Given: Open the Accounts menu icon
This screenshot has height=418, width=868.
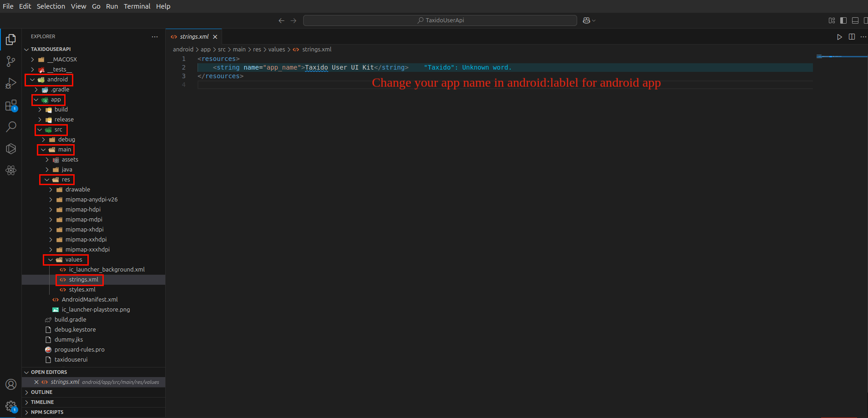Looking at the screenshot, I should coord(11,384).
